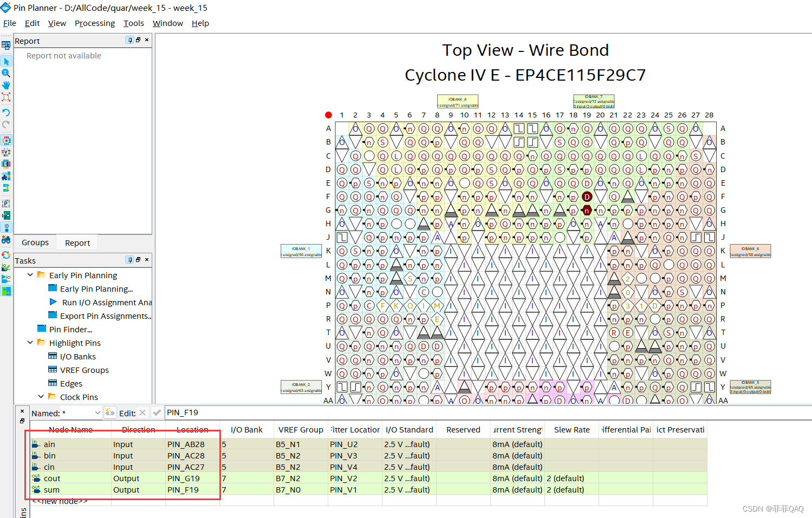812x518 pixels.
Task: Click the blue play I/O analysis icon
Action: 6,279
